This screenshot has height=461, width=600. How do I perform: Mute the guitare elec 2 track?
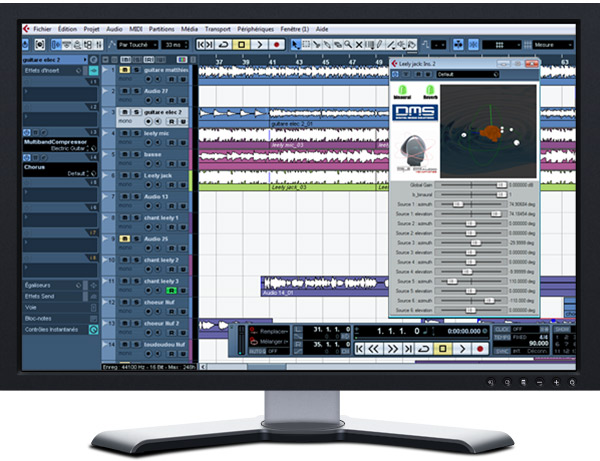click(125, 112)
